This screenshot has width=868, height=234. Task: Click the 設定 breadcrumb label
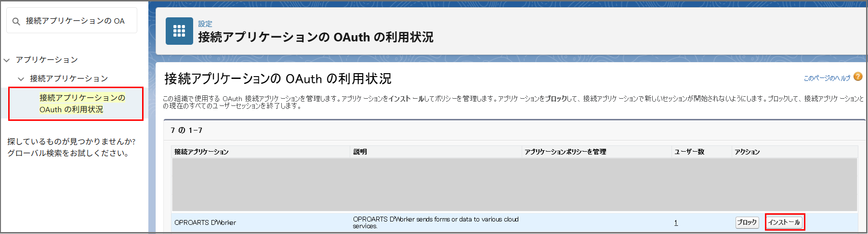pyautogui.click(x=205, y=24)
